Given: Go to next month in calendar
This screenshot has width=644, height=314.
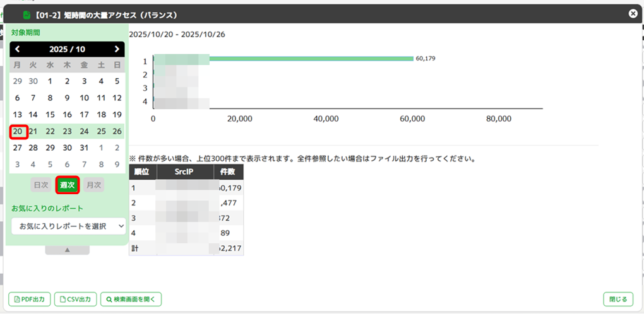Looking at the screenshot, I should (x=117, y=49).
